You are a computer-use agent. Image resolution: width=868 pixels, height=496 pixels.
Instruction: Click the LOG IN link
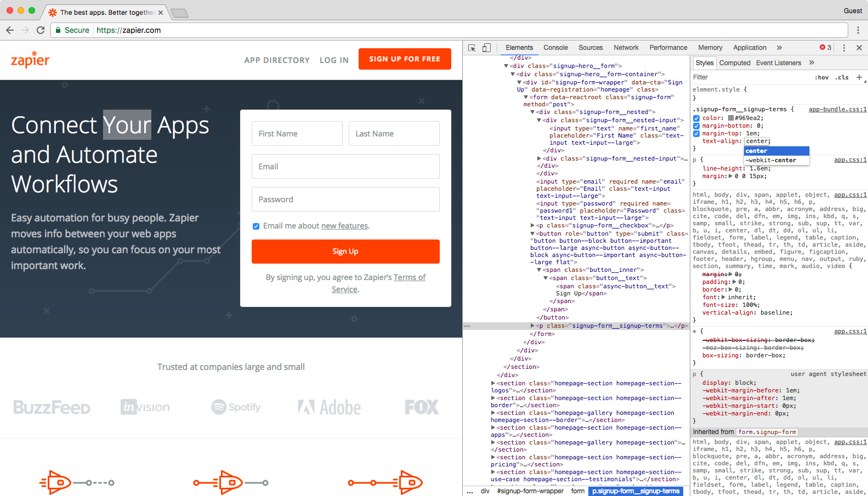pos(334,60)
